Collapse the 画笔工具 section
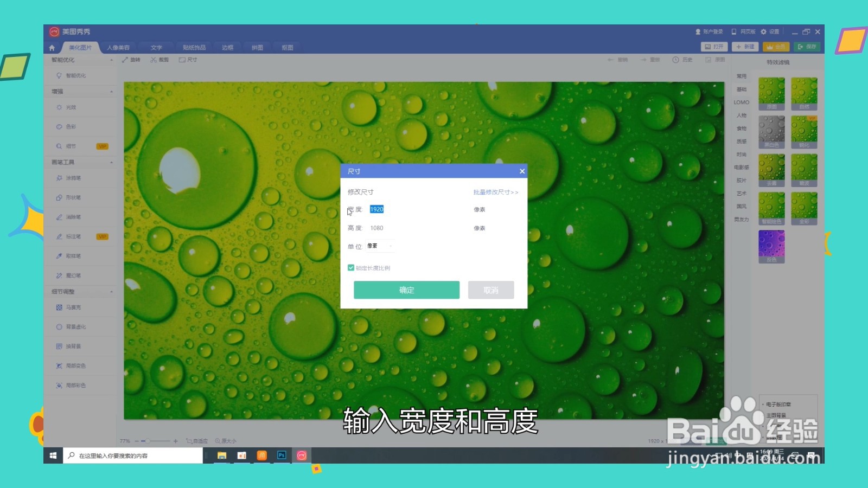The width and height of the screenshot is (868, 488). click(111, 163)
